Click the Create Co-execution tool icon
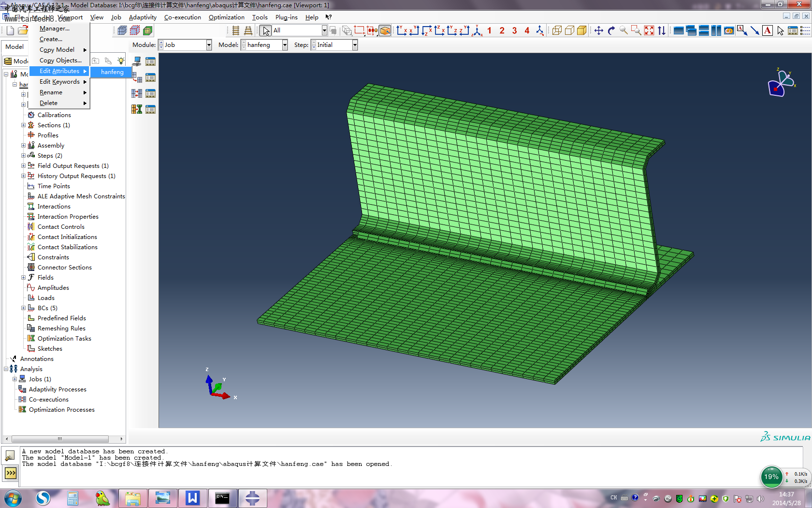 point(137,93)
